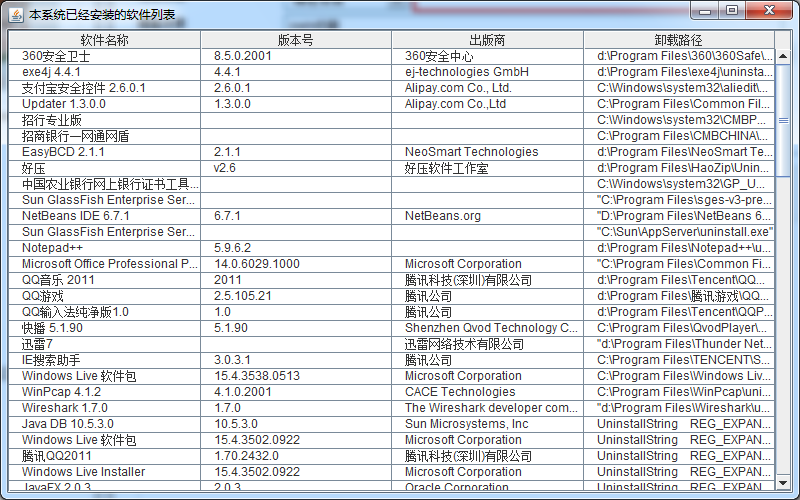The image size is (800, 500).
Task: Select 支付宝安全控件 2.6.0.1 row
Action: coord(392,88)
